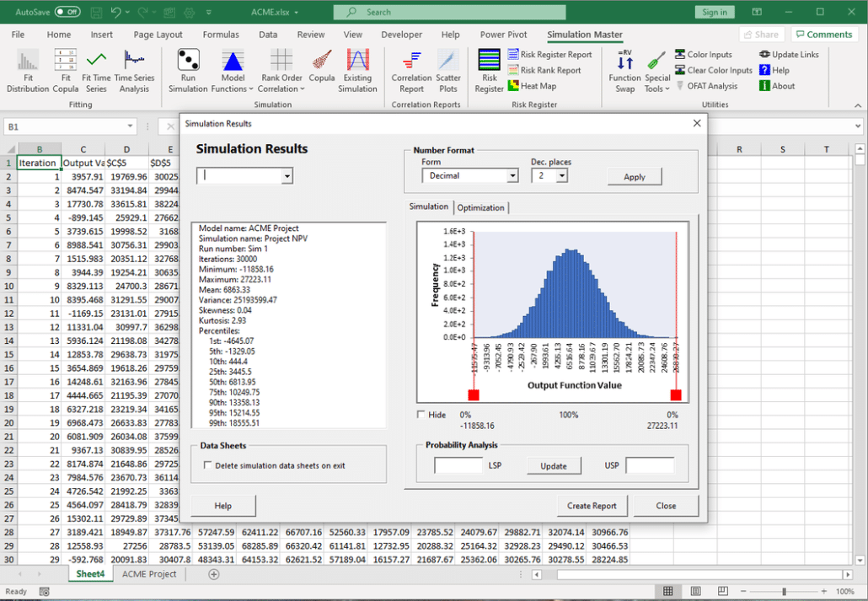
Task: Open the Risk Register tool
Action: [x=490, y=70]
